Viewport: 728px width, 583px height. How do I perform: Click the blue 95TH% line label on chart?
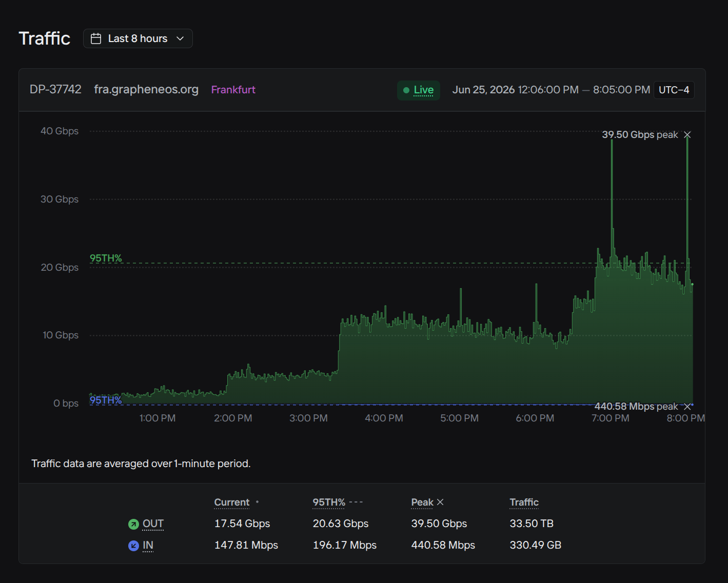[106, 400]
